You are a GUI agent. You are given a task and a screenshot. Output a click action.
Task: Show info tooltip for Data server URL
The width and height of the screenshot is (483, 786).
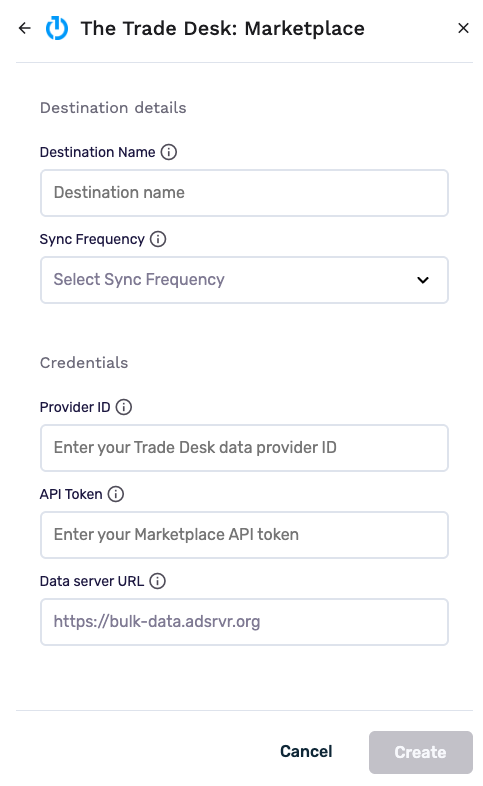[157, 581]
